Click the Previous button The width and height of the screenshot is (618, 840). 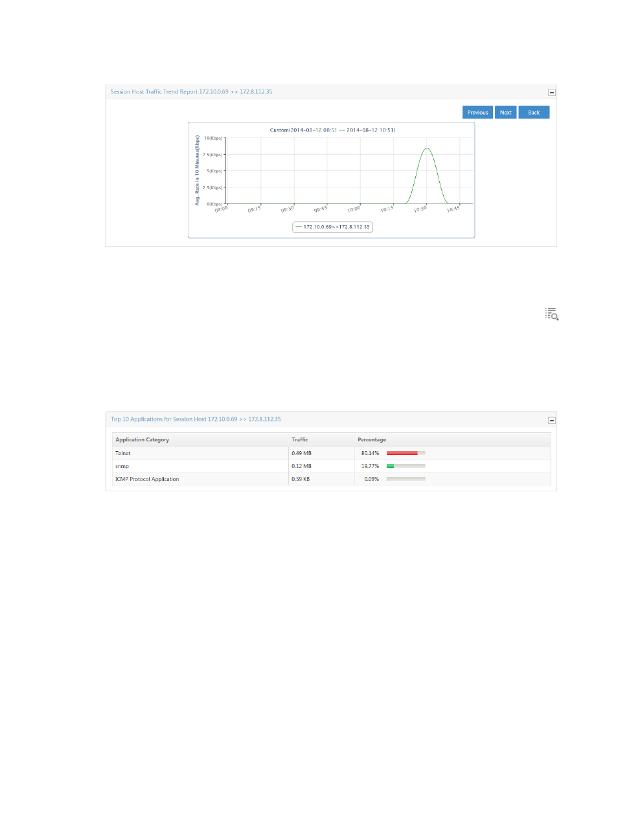(477, 112)
